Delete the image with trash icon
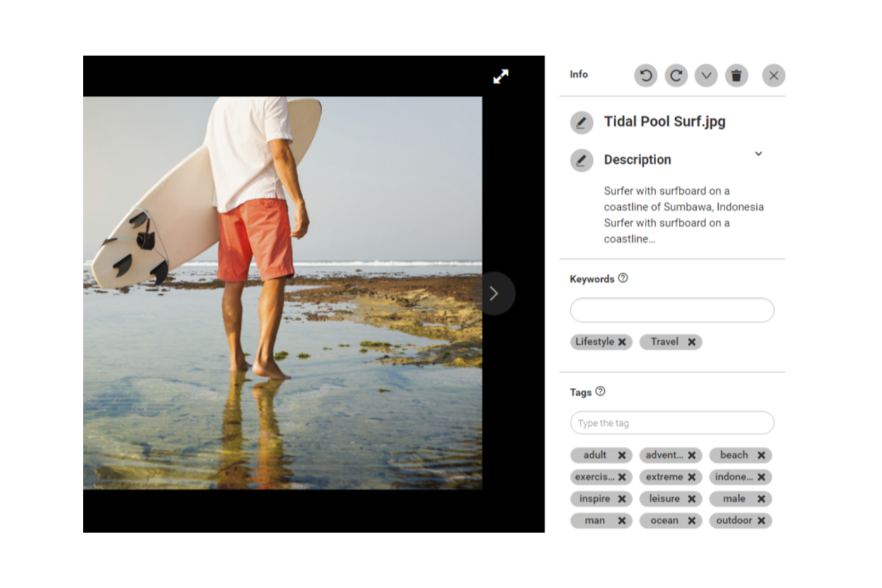This screenshot has height=588, width=882. (737, 76)
